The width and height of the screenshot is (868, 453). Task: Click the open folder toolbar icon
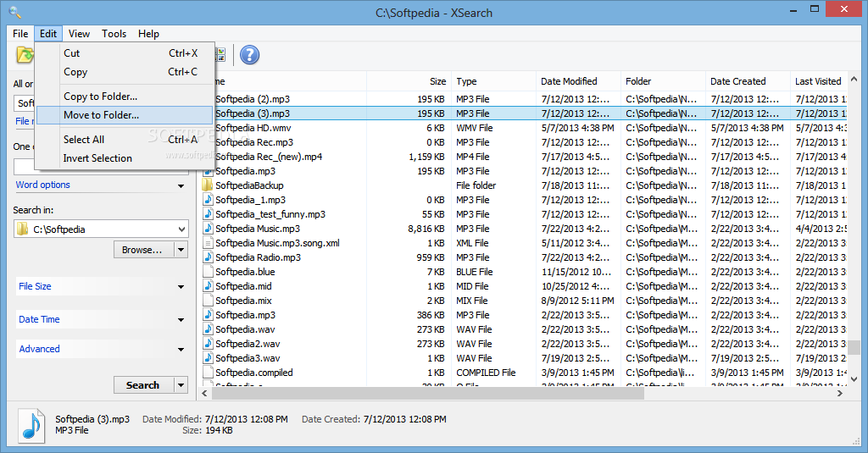coord(25,55)
